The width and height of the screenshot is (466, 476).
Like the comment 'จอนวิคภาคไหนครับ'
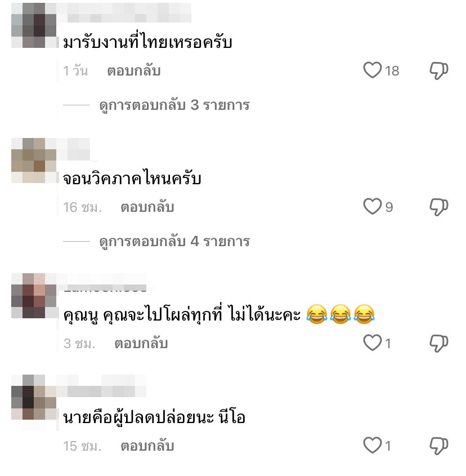[372, 206]
